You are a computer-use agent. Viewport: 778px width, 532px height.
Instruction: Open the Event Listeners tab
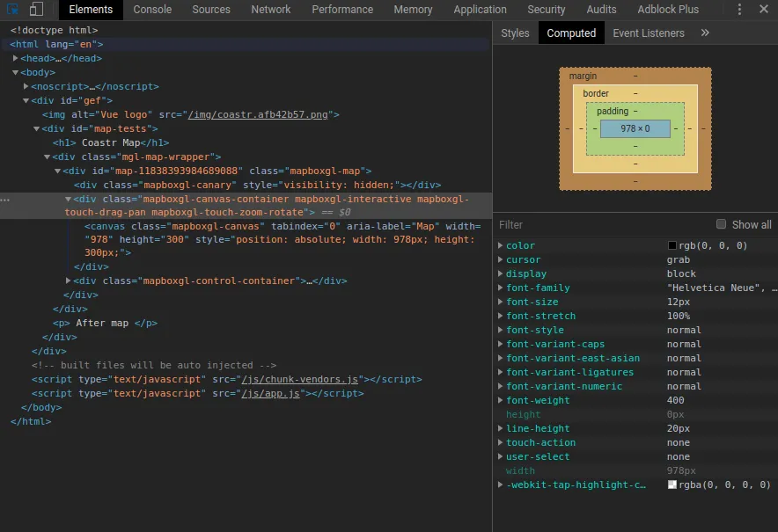click(x=648, y=33)
